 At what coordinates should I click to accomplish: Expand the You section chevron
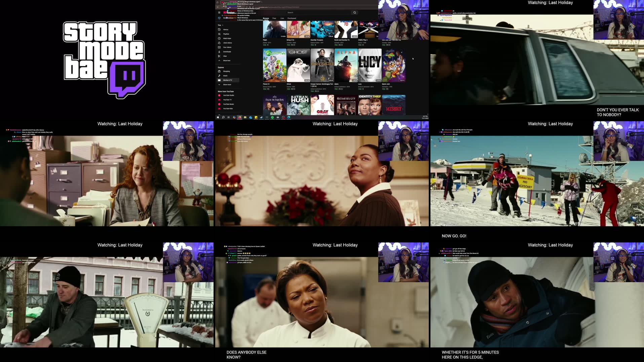[223, 25]
